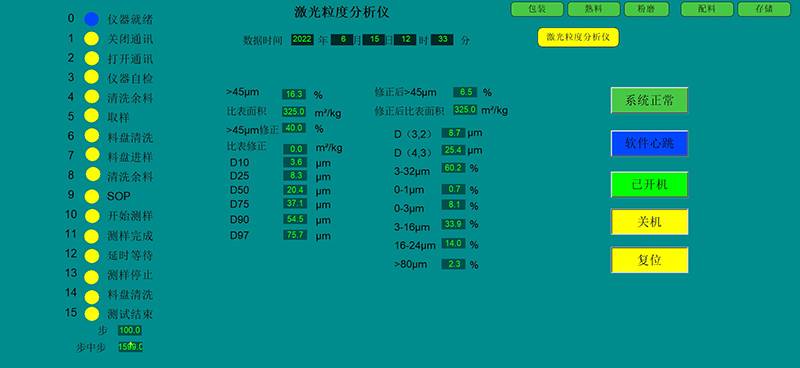The height and width of the screenshot is (368, 800).
Task: Select the D90 value 54.5
Action: (295, 219)
